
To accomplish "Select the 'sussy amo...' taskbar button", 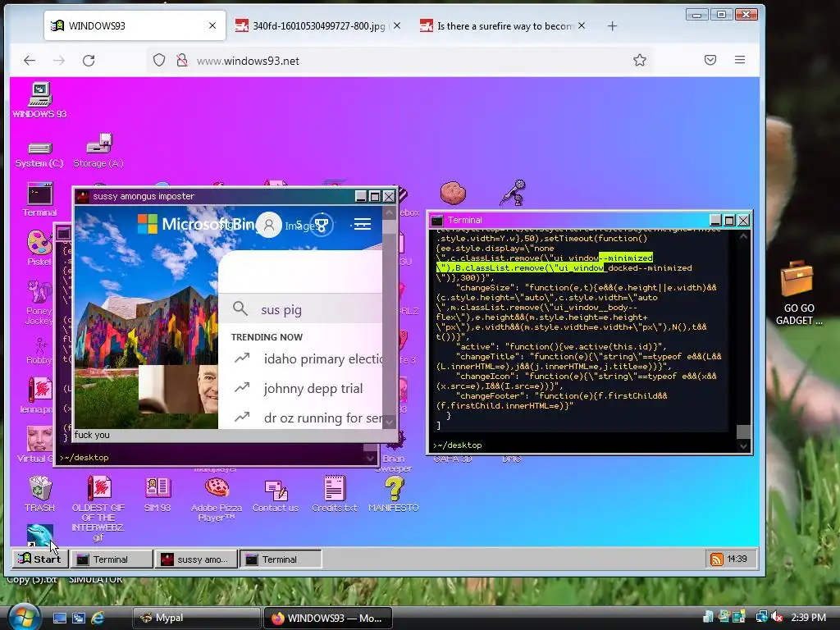I will click(x=197, y=559).
